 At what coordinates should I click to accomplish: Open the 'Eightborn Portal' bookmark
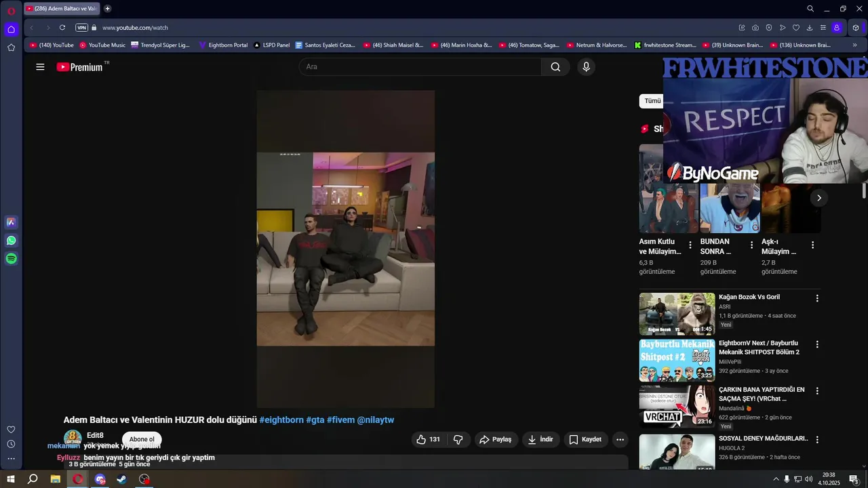pos(223,45)
